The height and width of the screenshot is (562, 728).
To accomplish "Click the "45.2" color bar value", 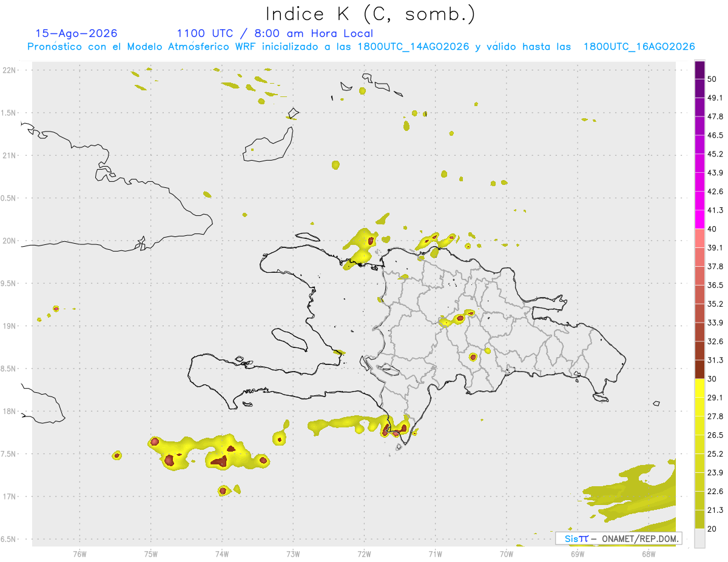I will point(715,154).
